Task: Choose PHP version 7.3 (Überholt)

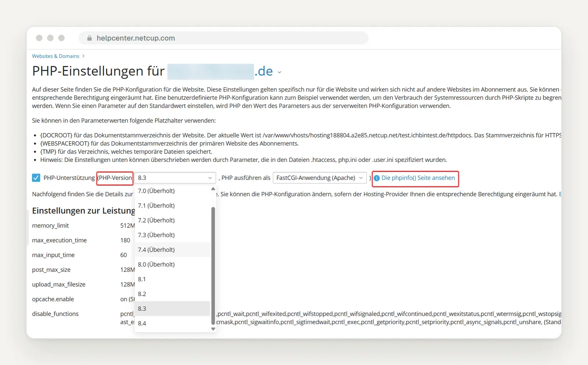Action: tap(172, 235)
